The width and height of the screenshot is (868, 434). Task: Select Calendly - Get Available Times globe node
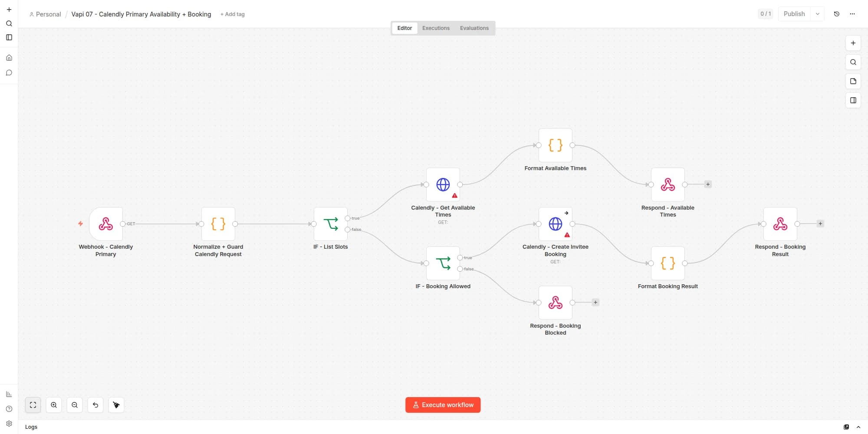[x=443, y=184]
